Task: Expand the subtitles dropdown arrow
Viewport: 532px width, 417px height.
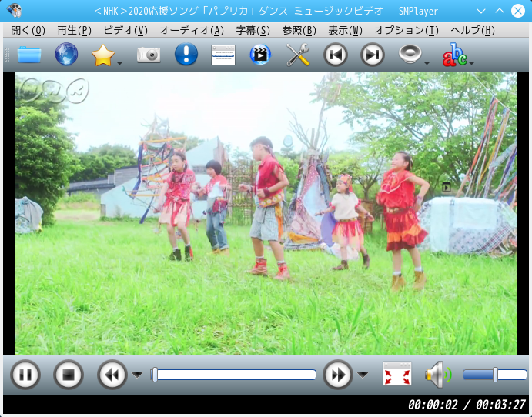Action: coord(471,63)
